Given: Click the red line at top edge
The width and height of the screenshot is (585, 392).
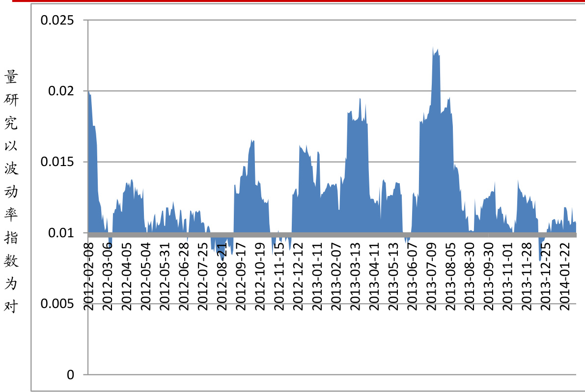Looking at the screenshot, I should click(295, 1).
